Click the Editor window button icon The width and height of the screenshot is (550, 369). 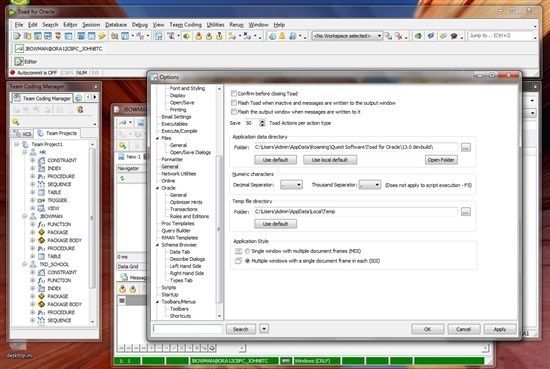click(19, 61)
